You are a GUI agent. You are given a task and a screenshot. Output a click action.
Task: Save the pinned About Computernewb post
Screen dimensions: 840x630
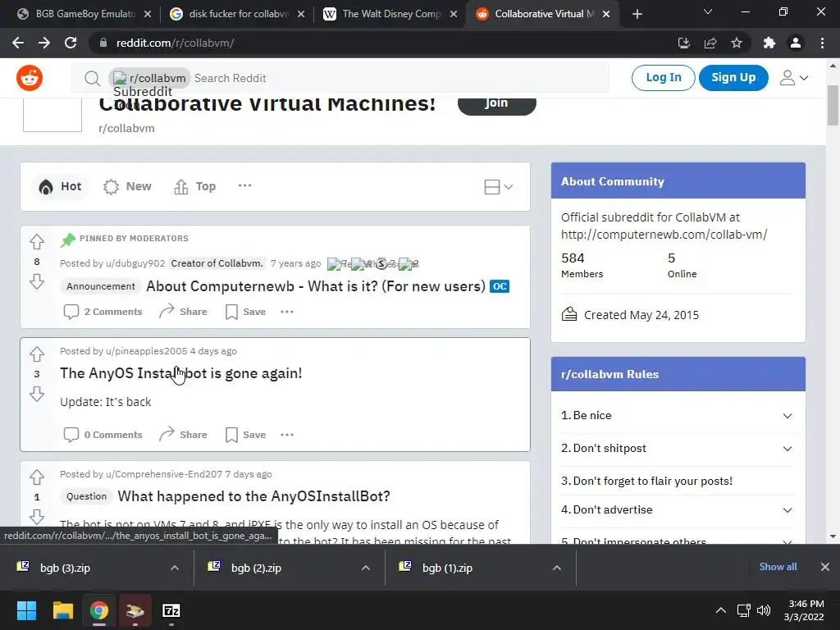(246, 312)
